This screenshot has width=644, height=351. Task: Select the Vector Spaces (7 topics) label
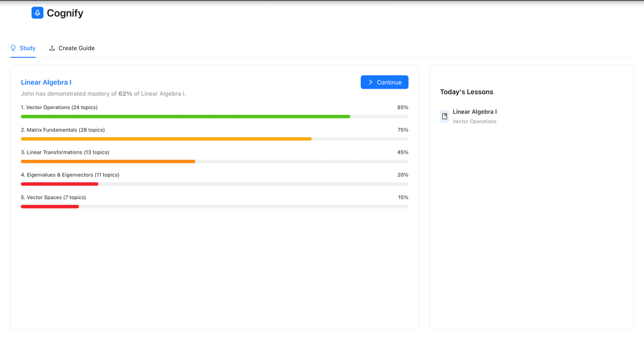tap(53, 197)
